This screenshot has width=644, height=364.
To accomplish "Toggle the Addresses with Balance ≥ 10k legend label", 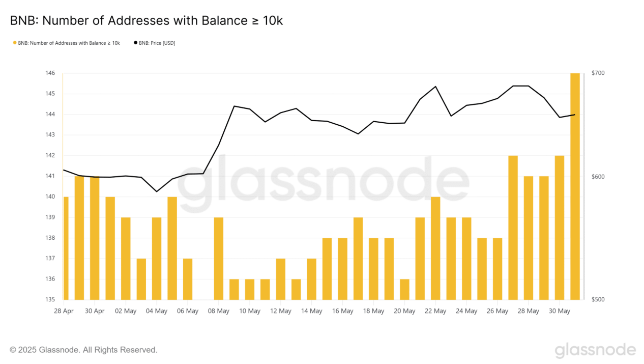I will click(69, 43).
